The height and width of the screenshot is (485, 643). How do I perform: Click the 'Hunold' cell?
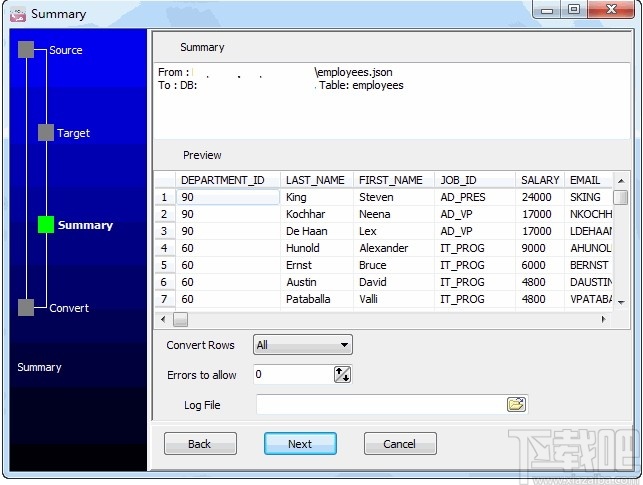[x=317, y=248]
